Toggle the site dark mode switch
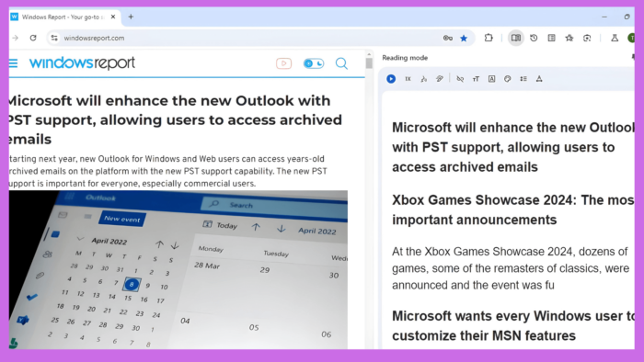Viewport: 644px width, 362px height. coord(314,63)
